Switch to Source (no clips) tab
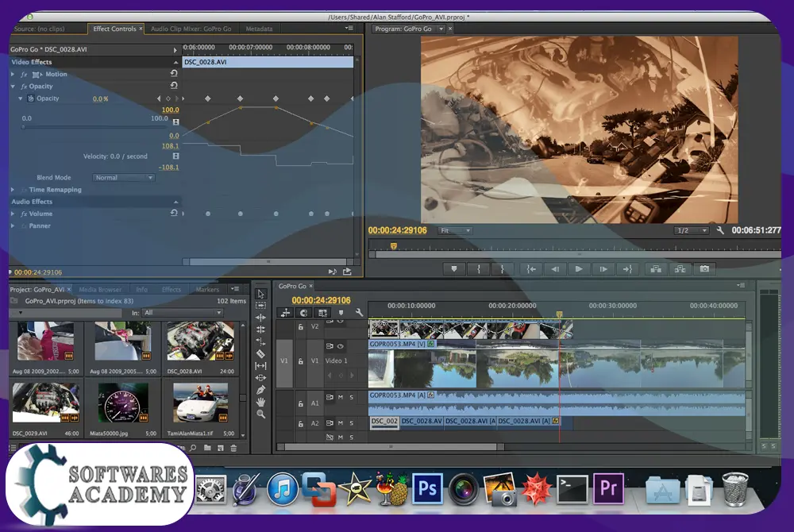 40,29
